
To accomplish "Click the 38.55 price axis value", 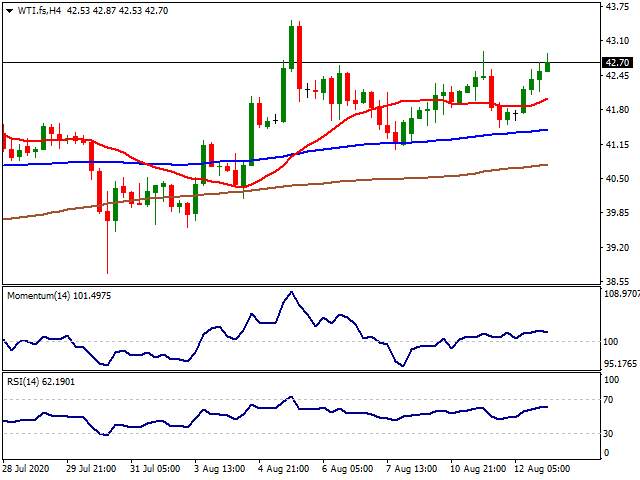I will pyautogui.click(x=618, y=282).
